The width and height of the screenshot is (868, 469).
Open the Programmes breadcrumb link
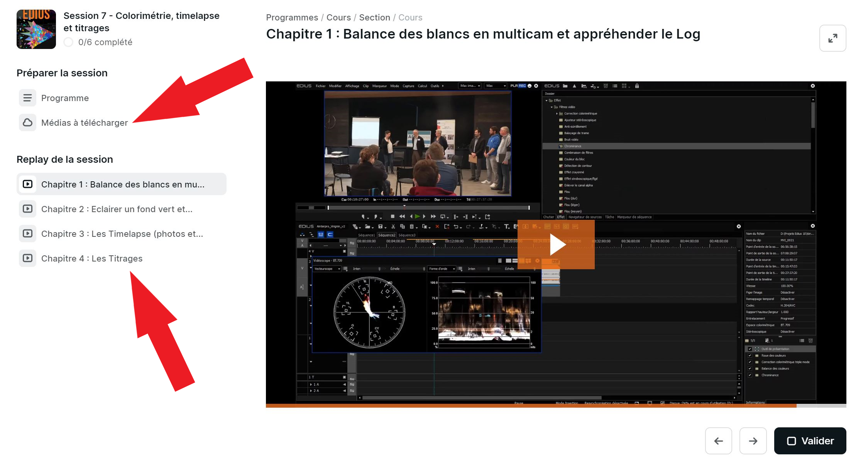292,17
